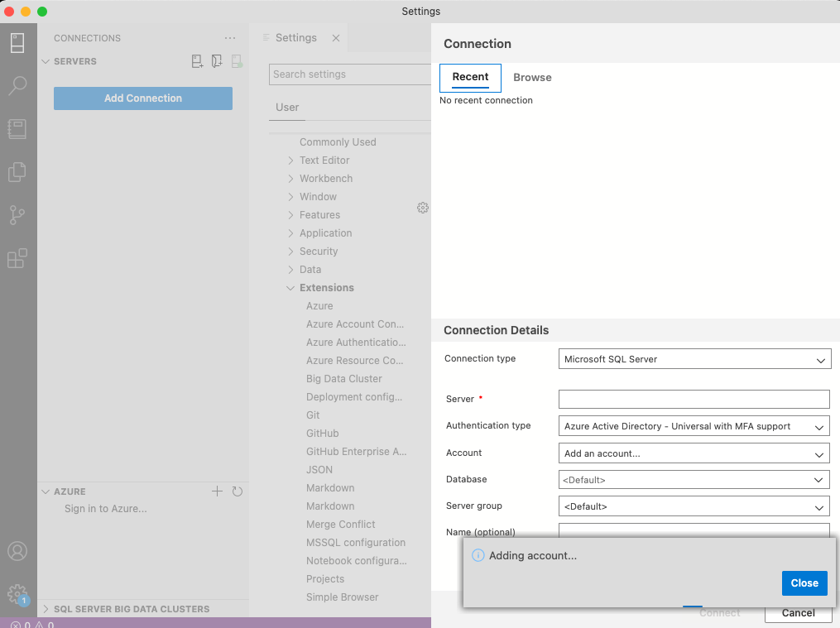Image resolution: width=840 pixels, height=628 pixels.
Task: Open the Manage gear at the sidebar bottom
Action: click(18, 593)
